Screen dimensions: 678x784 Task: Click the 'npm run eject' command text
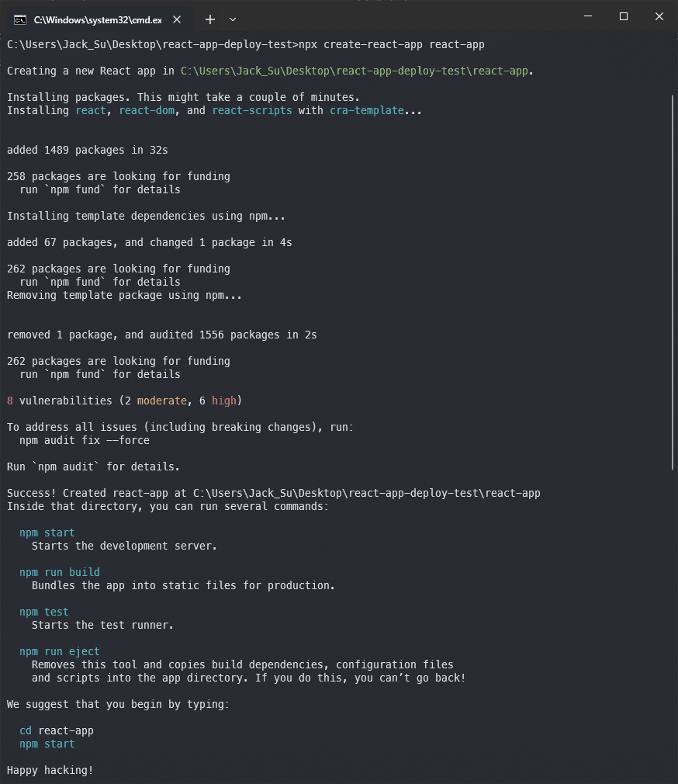60,651
